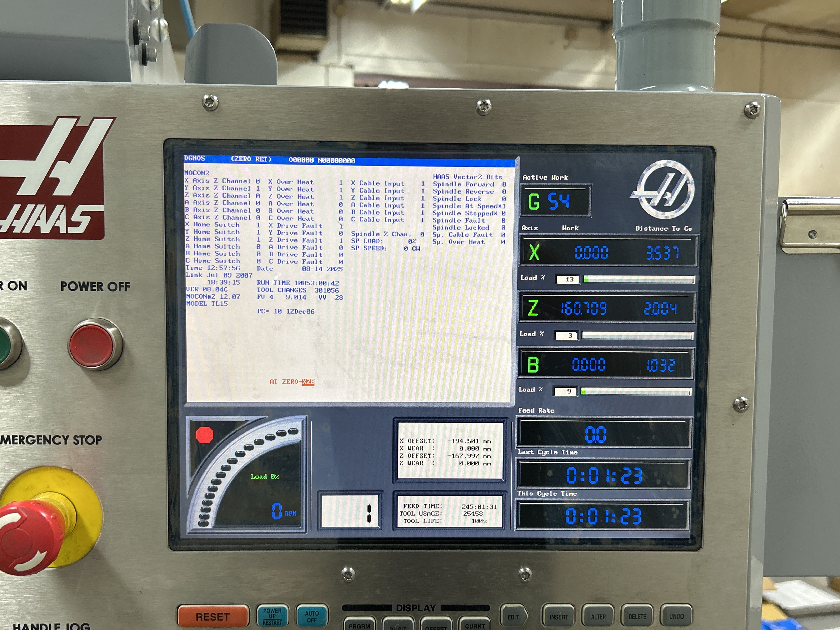Click the INSERT key

coord(559,617)
